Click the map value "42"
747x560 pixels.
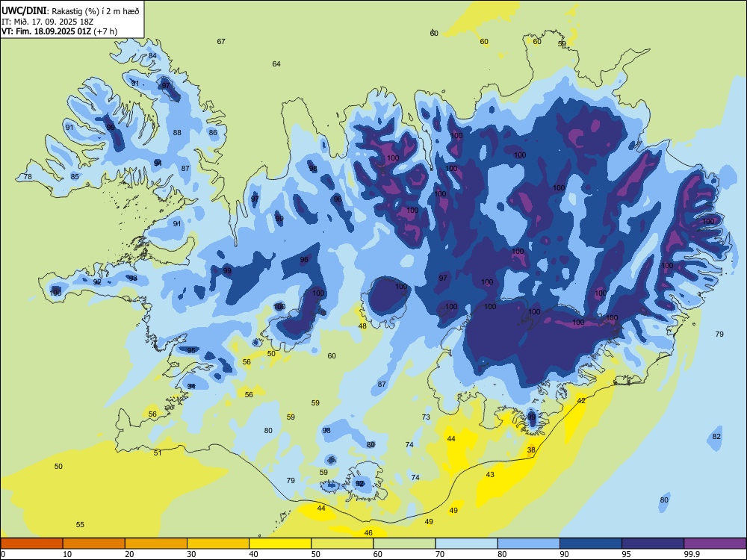[581, 400]
